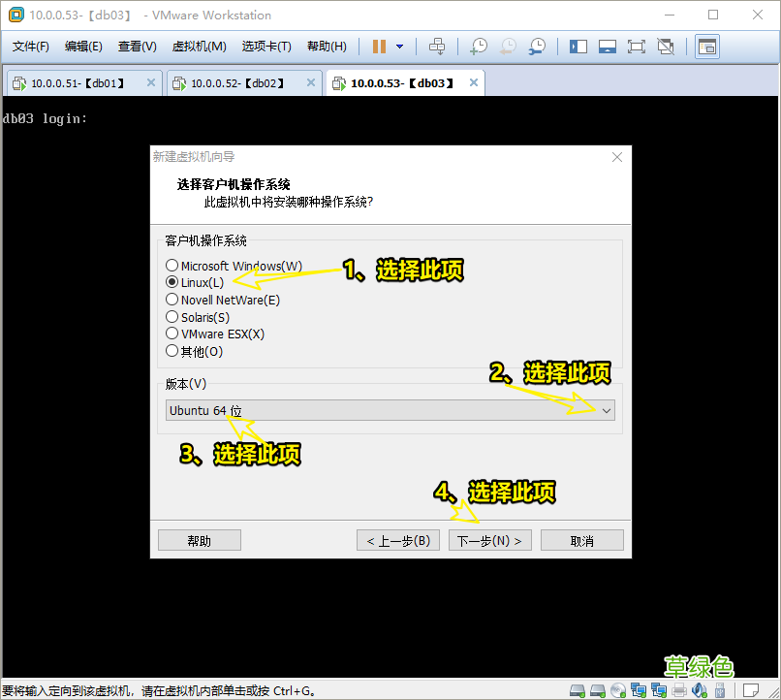Click the VM icon on the db02 tab
Image resolution: width=781 pixels, height=700 pixels.
179,83
